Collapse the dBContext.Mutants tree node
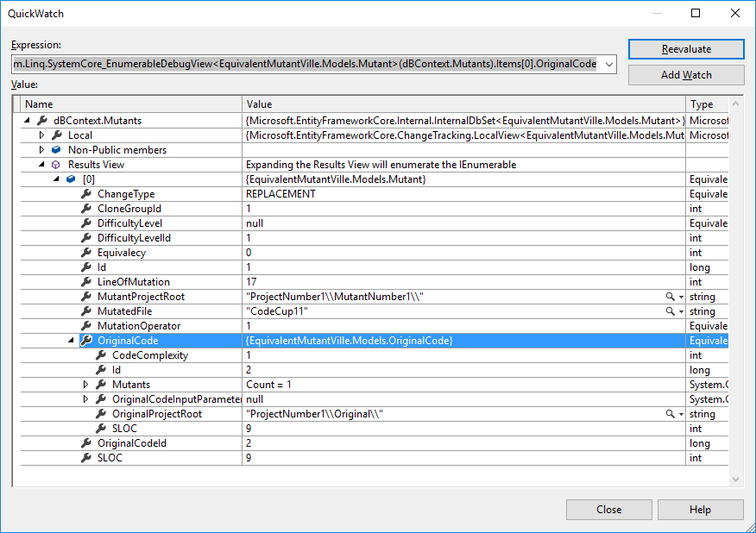 point(27,120)
